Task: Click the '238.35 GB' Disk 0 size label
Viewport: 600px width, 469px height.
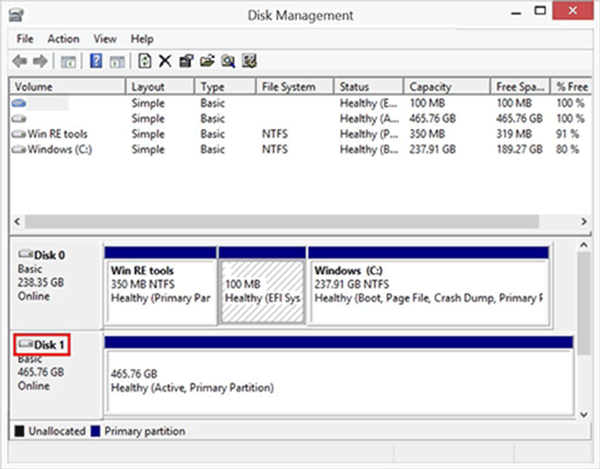Action: pos(41,282)
